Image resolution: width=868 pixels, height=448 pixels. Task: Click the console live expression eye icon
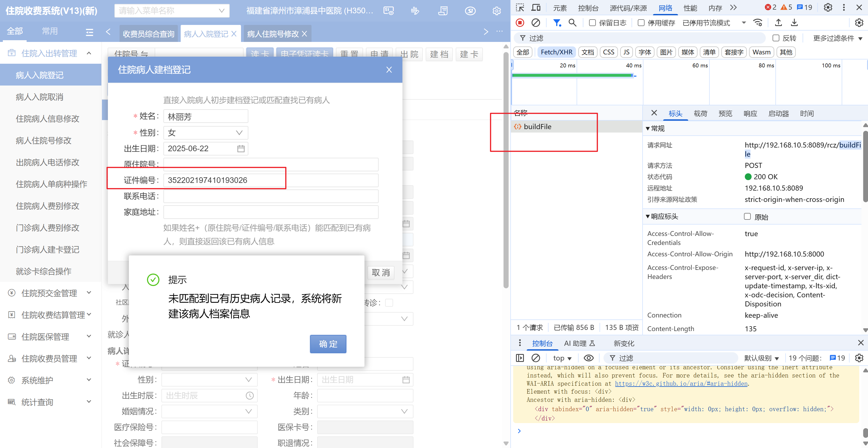[x=588, y=358]
